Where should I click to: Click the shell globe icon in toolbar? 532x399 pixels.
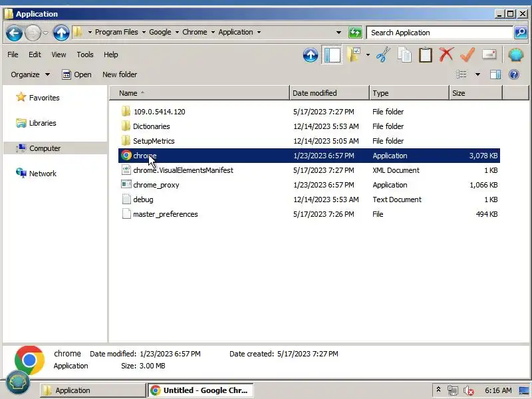516,55
